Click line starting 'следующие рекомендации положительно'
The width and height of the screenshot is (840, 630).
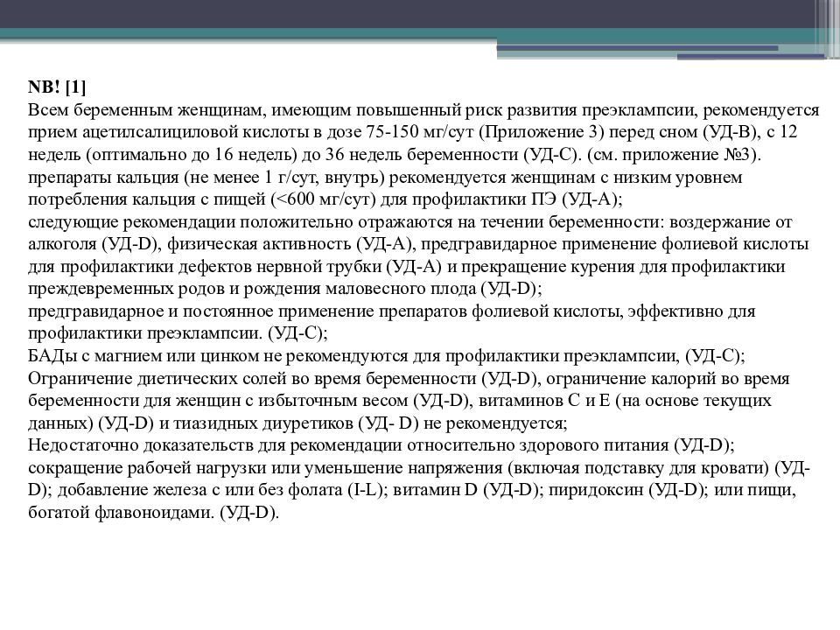[409, 221]
